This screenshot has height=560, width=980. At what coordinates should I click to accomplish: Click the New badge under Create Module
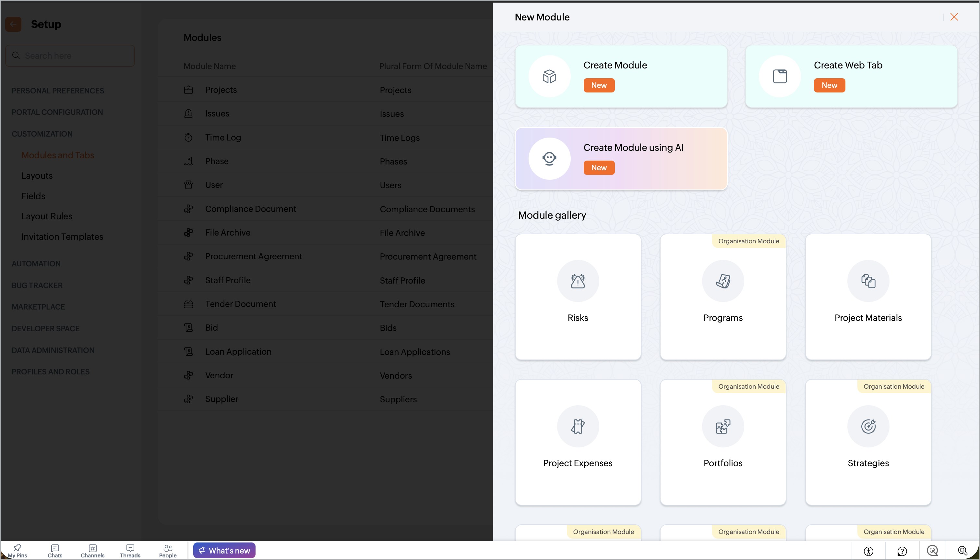[599, 85]
